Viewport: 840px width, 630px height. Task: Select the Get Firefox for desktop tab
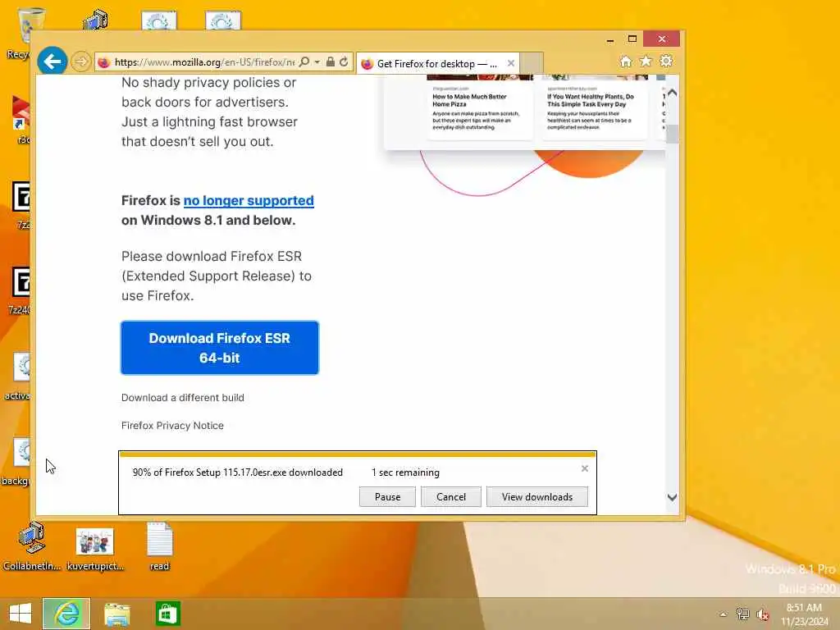point(436,64)
